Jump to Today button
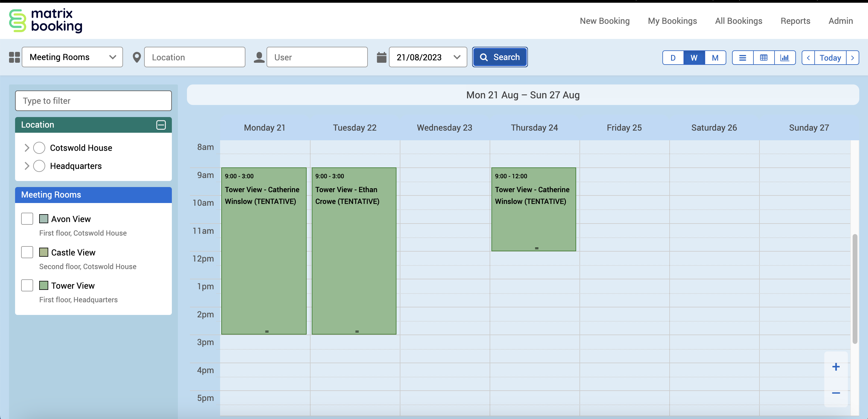 pos(830,58)
